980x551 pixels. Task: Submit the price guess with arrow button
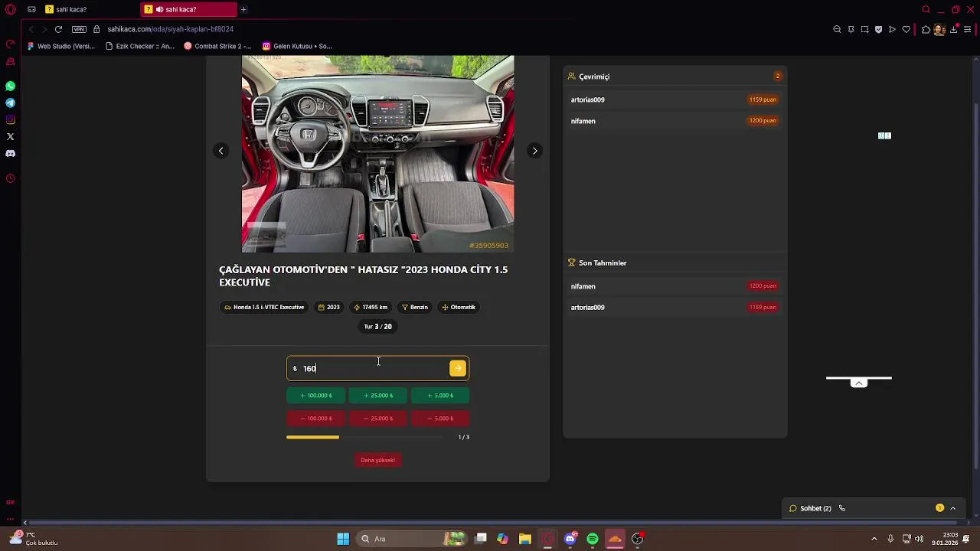[x=458, y=368]
